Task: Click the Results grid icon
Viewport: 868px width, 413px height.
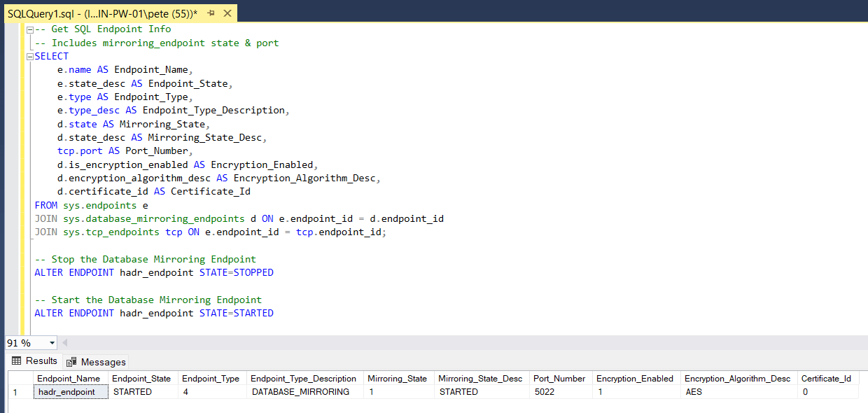Action: click(17, 361)
